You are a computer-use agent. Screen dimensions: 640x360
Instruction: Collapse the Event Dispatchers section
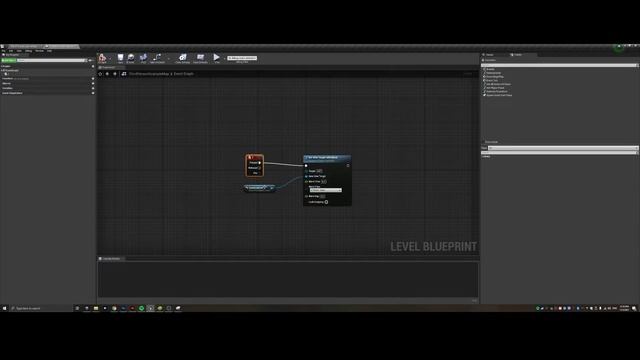pos(12,93)
